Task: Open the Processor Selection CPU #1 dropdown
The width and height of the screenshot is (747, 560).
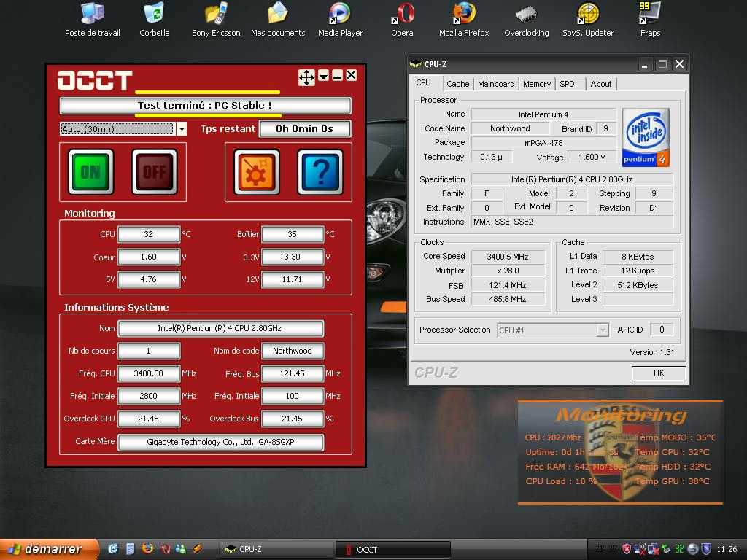Action: [x=603, y=330]
